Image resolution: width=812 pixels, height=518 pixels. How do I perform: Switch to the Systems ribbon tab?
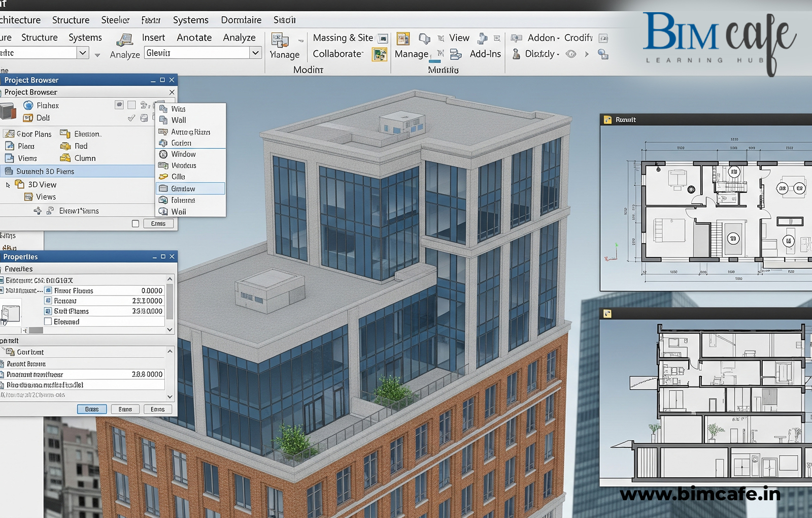[x=190, y=20]
